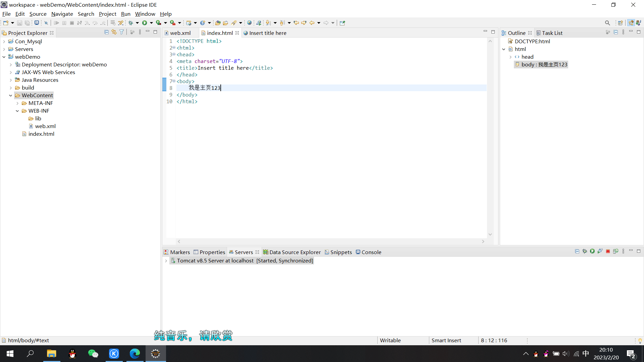This screenshot has width=644, height=362.
Task: Start the server in debug mode
Action: (x=585, y=251)
